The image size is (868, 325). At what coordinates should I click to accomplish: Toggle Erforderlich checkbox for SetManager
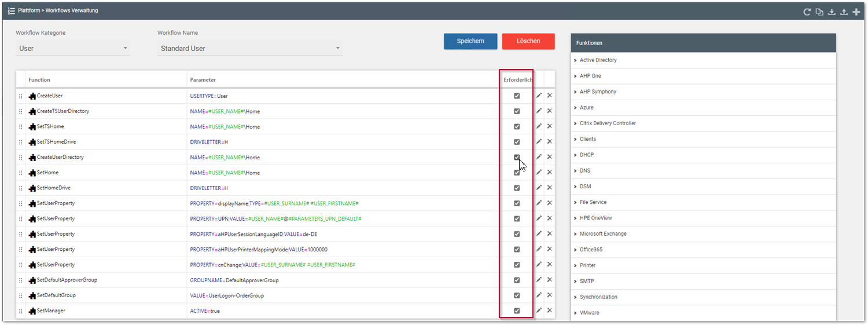tap(517, 311)
